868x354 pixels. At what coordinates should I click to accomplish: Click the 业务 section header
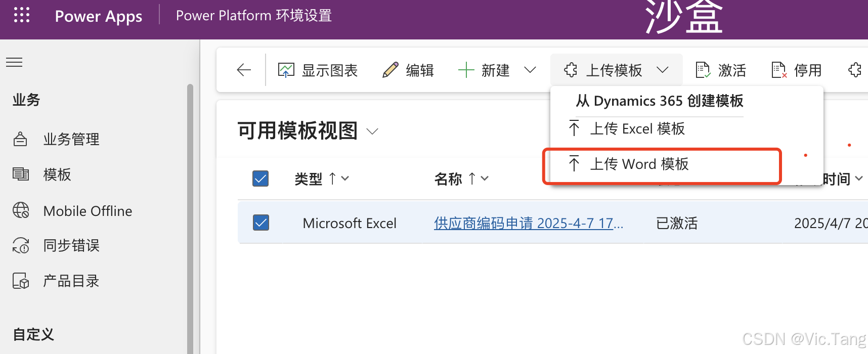click(26, 100)
